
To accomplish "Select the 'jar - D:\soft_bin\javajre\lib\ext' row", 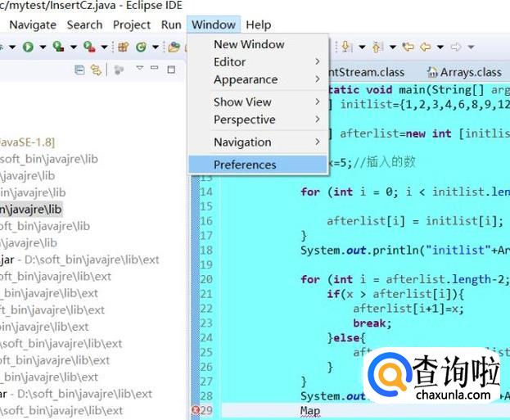I will 79,260.
